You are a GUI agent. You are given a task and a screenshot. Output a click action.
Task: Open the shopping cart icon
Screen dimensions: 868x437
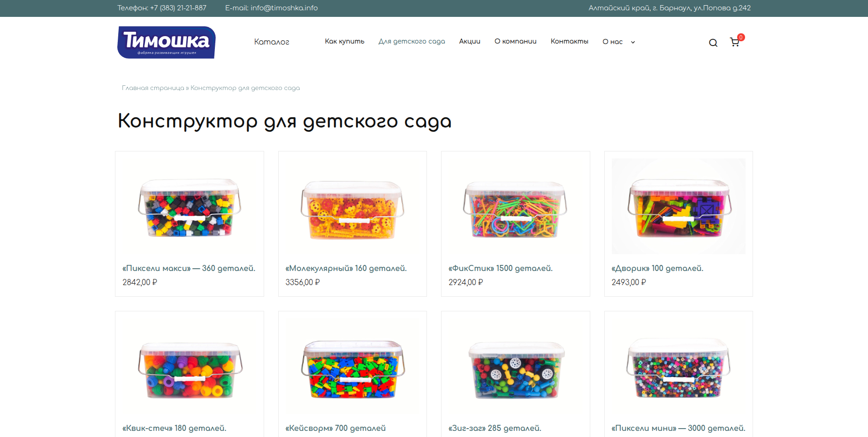(x=735, y=42)
